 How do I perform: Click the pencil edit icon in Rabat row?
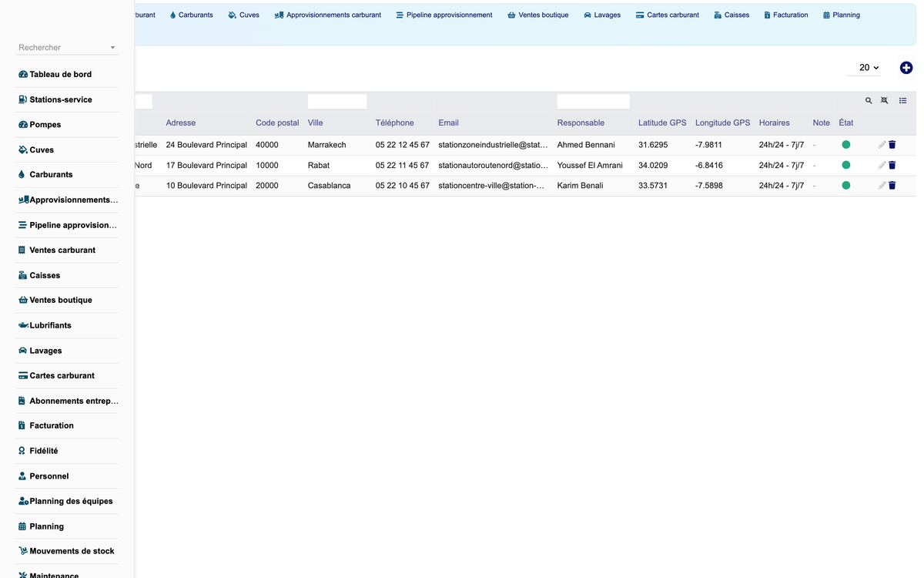pyautogui.click(x=882, y=165)
